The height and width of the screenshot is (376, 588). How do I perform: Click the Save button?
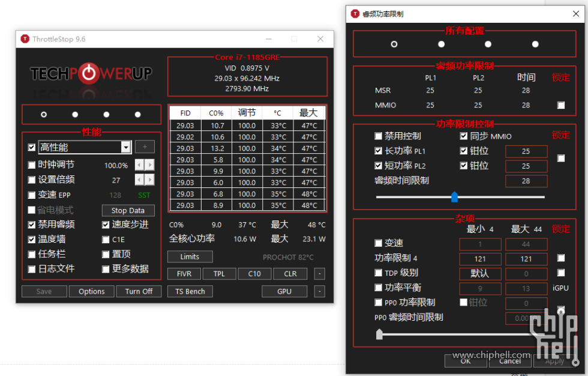(x=44, y=291)
